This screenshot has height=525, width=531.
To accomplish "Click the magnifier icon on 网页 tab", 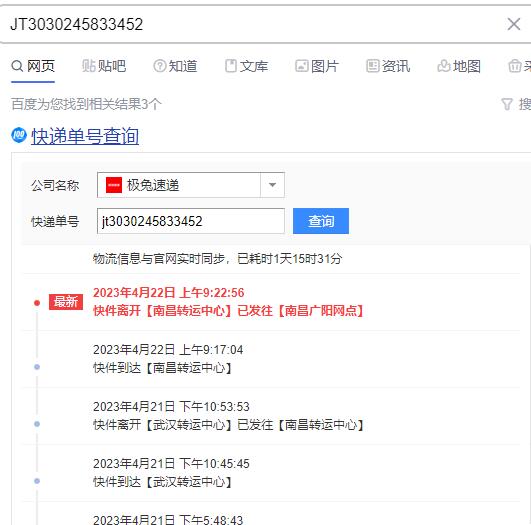I will pyautogui.click(x=17, y=66).
